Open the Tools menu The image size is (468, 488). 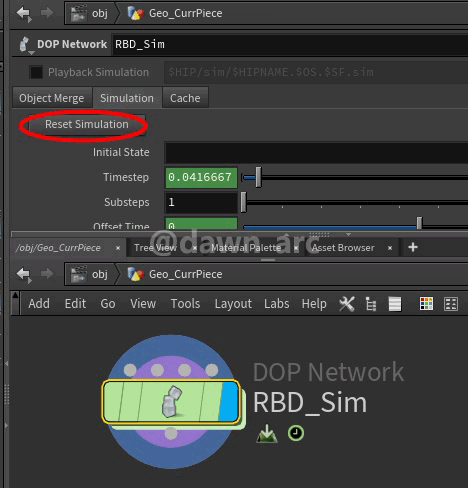(x=185, y=304)
